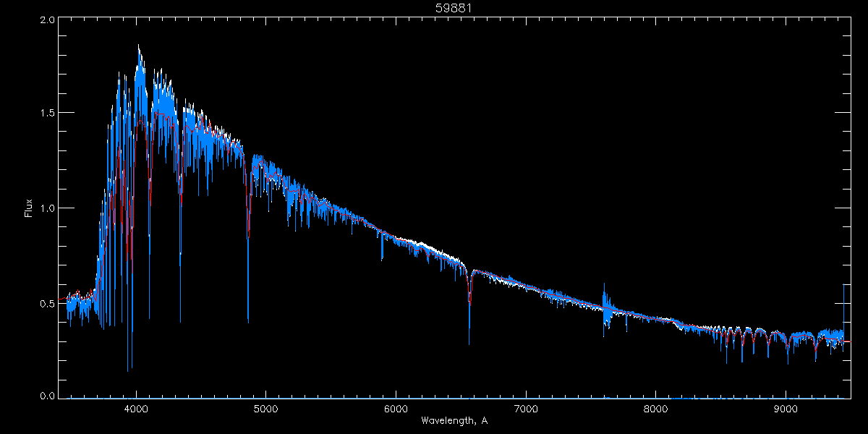The width and height of the screenshot is (868, 434).
Task: Click the 0.0 flux tick label
Action: pos(47,396)
